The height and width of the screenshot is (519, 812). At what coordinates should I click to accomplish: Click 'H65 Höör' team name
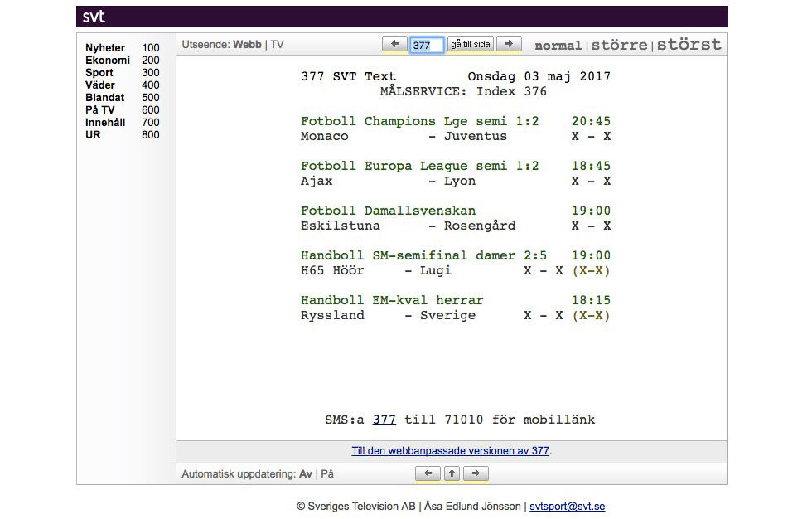tap(332, 270)
